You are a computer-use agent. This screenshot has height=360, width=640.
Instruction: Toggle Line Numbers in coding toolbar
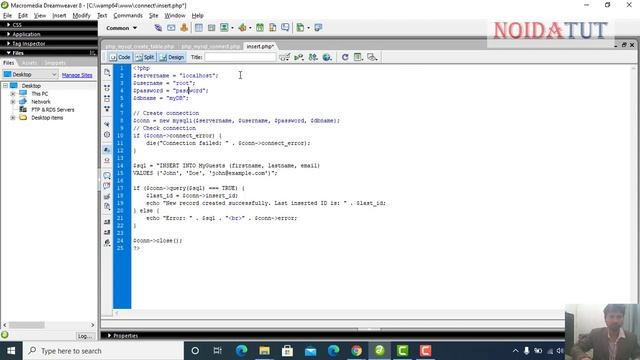pyautogui.click(x=107, y=150)
